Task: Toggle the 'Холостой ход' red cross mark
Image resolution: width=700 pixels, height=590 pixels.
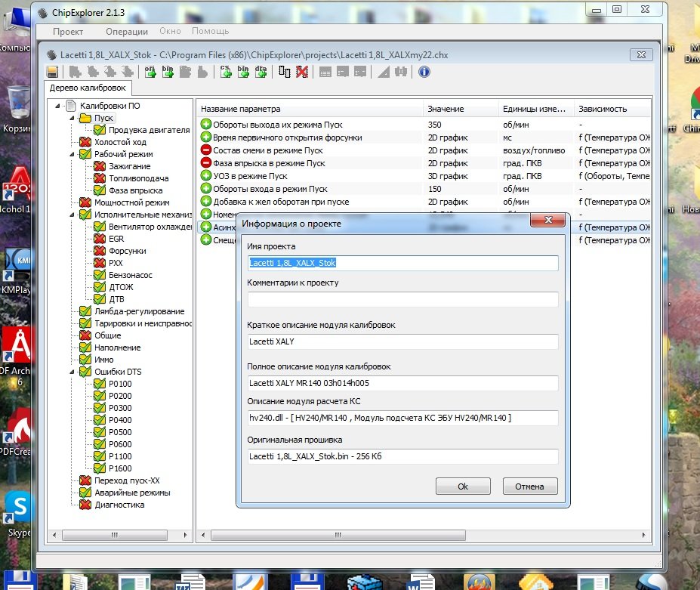Action: pos(85,142)
